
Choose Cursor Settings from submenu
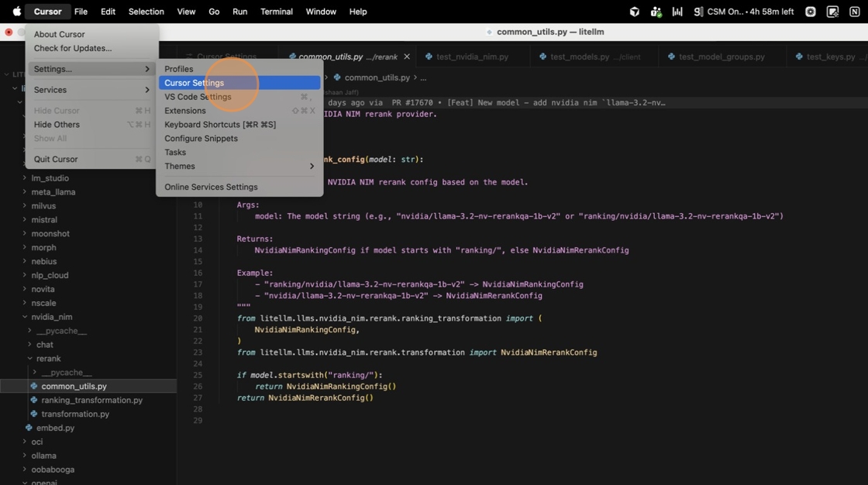194,83
